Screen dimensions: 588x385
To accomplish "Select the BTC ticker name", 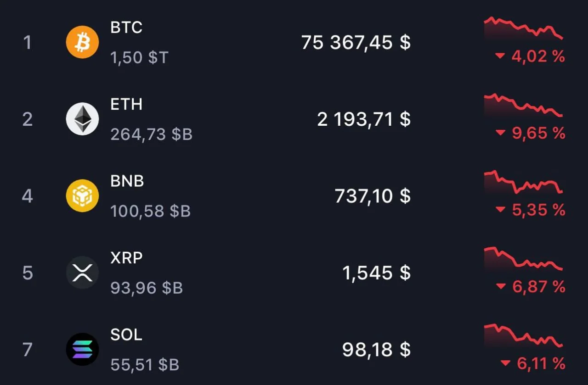I will [126, 28].
